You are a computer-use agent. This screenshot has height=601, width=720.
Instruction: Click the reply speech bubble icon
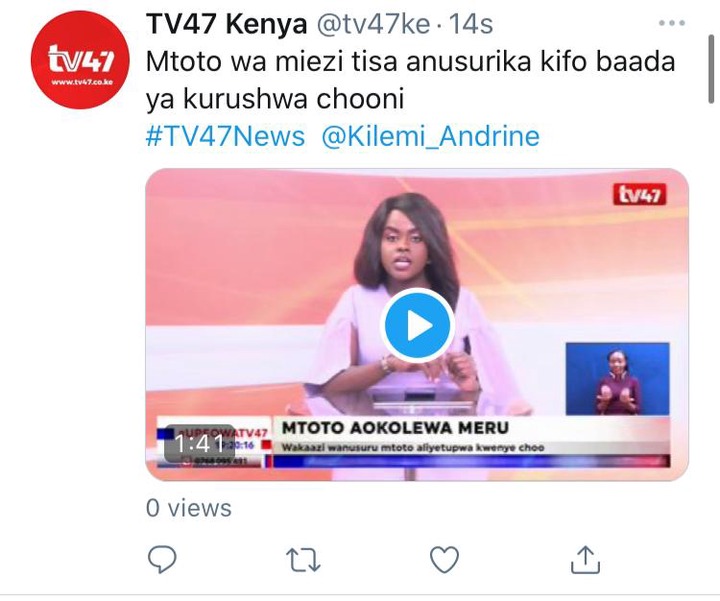coord(162,559)
